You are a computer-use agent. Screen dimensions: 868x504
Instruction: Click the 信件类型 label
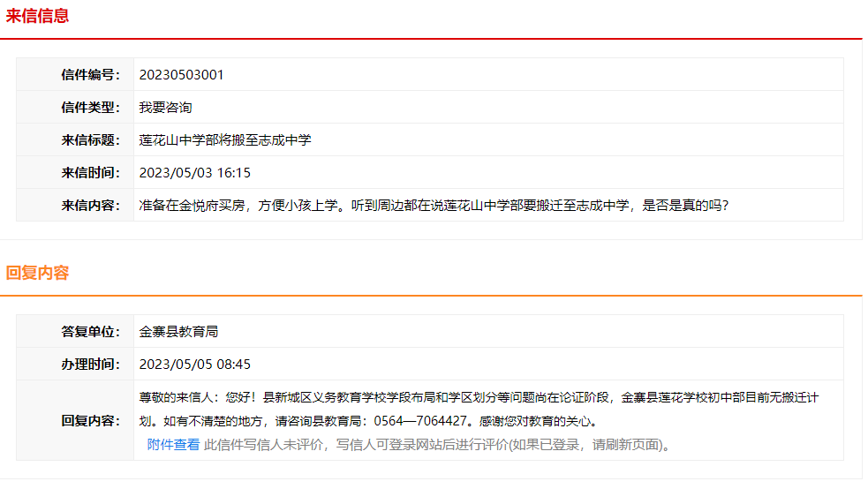91,108
